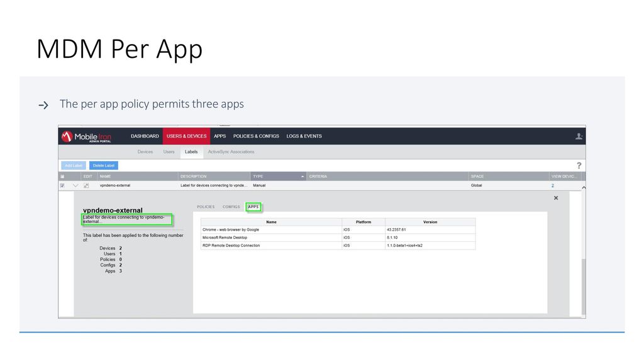This screenshot has height=362, width=644.
Task: Click the apps table Name header
Action: point(271,222)
